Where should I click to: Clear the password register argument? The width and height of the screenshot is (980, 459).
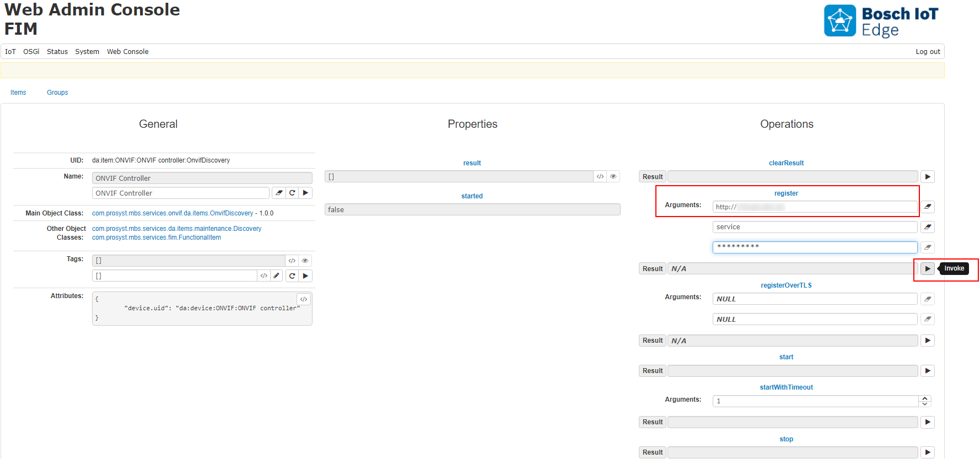[x=928, y=247]
